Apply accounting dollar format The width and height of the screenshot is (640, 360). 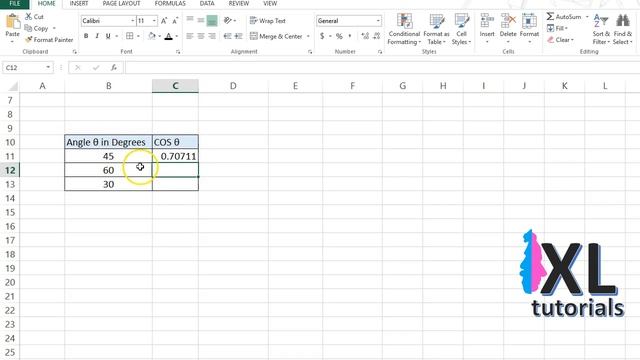click(322, 36)
